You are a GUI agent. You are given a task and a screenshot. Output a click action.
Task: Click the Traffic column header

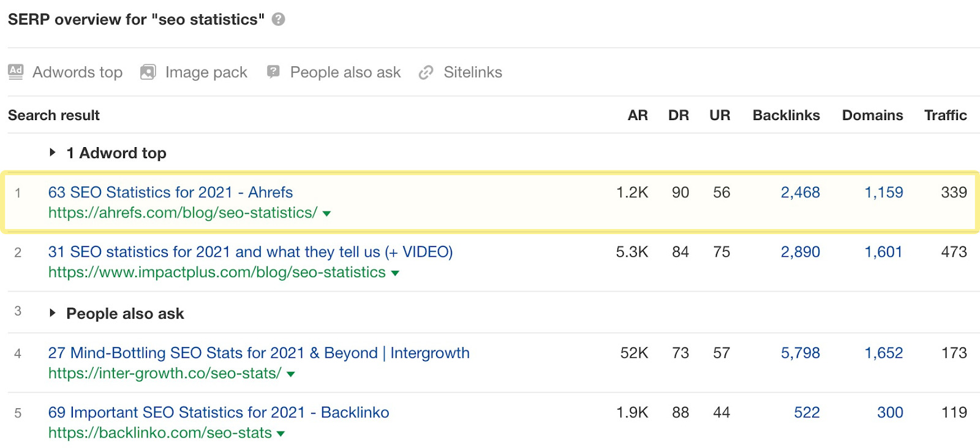tap(945, 115)
